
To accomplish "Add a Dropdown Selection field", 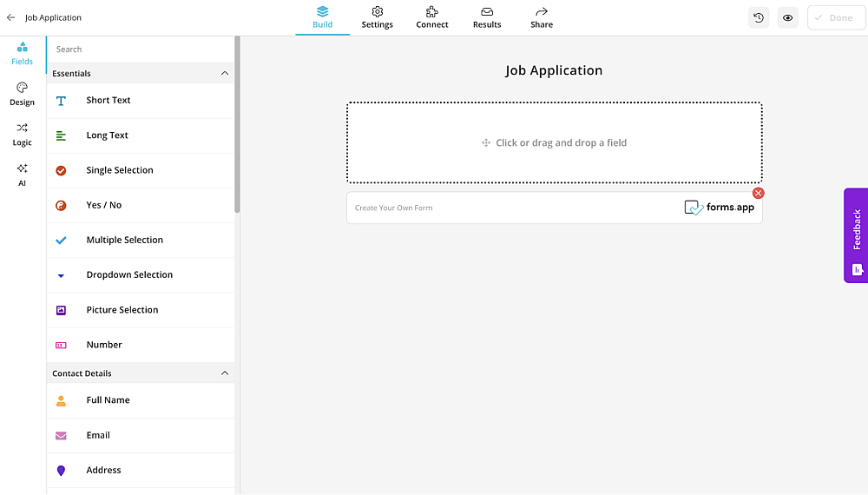I will 141,274.
